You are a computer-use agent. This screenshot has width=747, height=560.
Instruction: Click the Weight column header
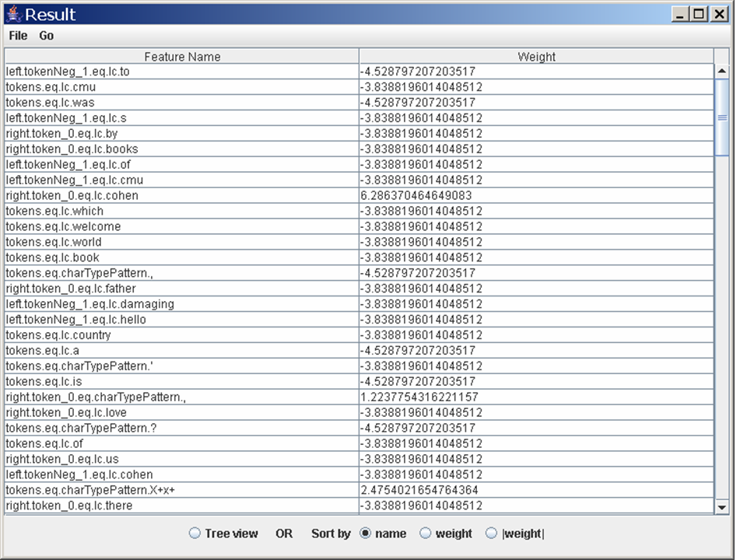pyautogui.click(x=536, y=57)
